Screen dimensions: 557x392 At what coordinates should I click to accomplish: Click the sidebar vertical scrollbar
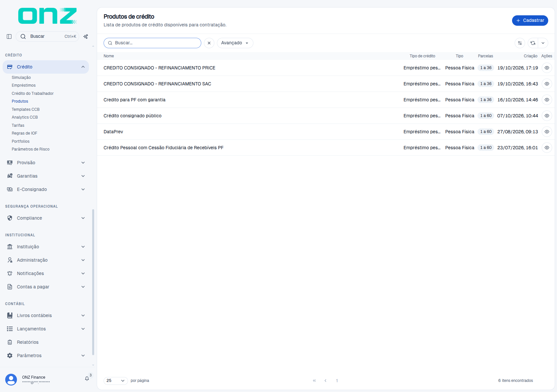click(93, 282)
